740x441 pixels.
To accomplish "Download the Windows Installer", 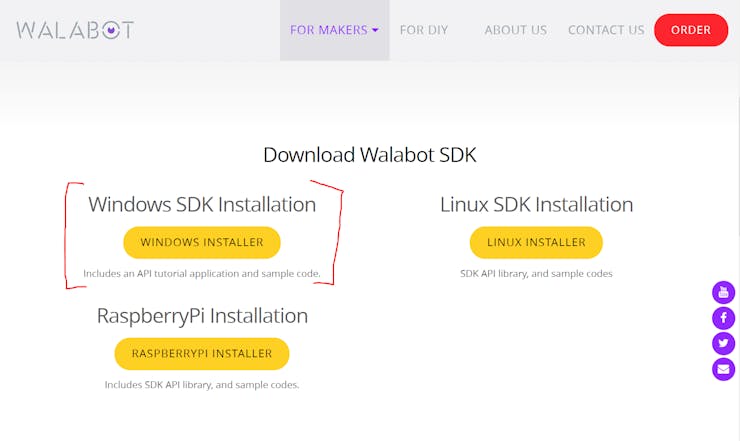I will 202,242.
